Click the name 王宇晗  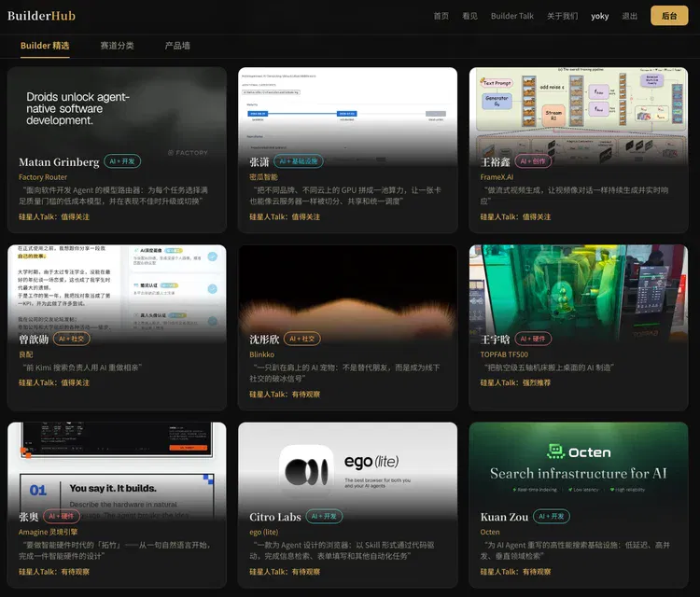(495, 340)
